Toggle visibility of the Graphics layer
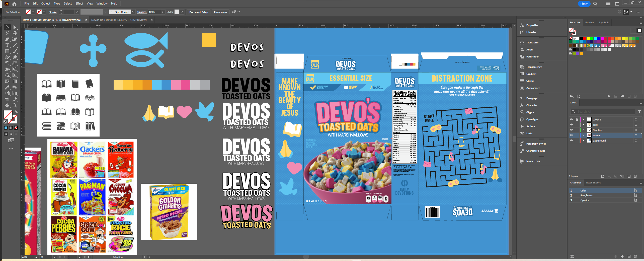This screenshot has width=644, height=261. click(x=571, y=130)
